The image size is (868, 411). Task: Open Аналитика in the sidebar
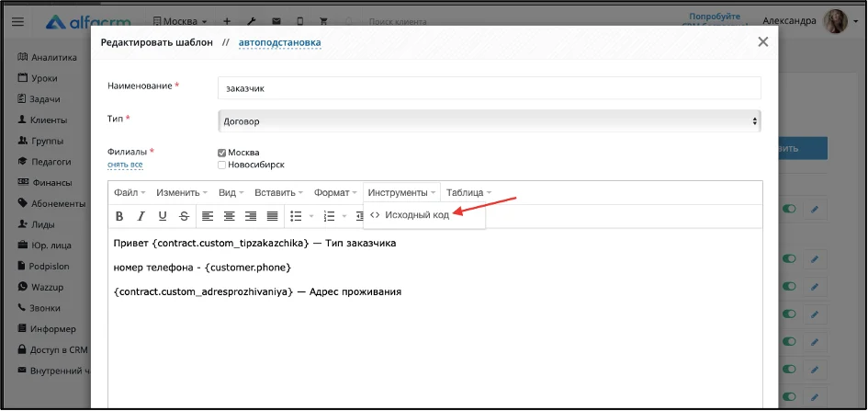click(47, 57)
